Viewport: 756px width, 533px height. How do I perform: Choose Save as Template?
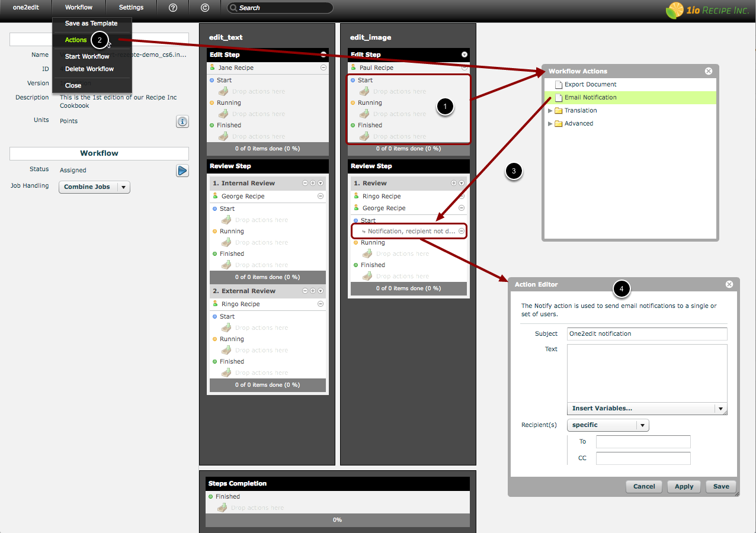point(91,24)
